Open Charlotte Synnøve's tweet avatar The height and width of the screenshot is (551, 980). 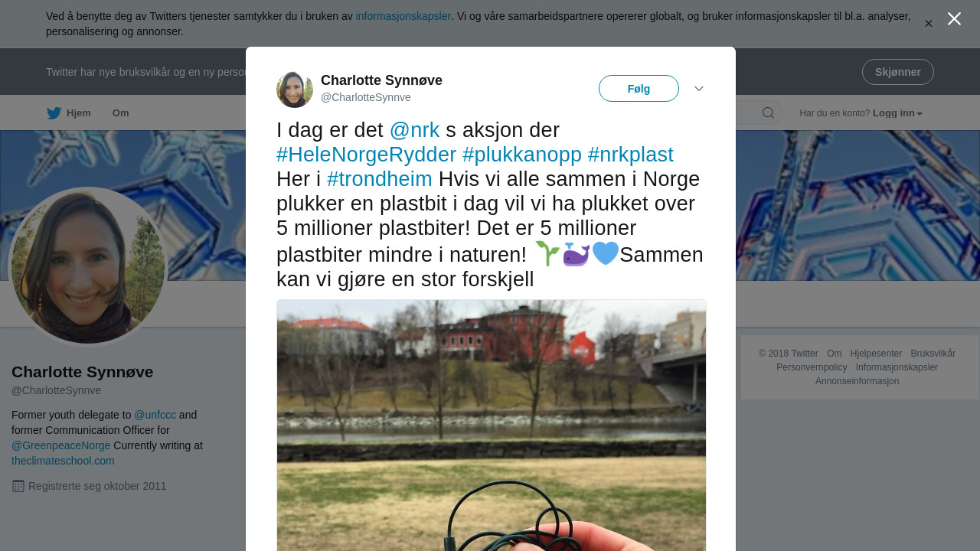[295, 90]
